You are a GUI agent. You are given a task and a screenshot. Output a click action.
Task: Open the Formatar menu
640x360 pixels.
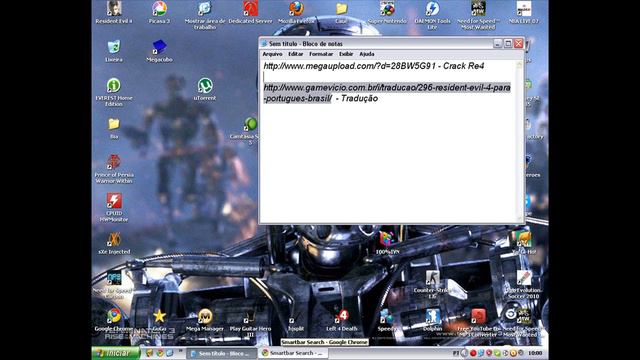point(321,54)
